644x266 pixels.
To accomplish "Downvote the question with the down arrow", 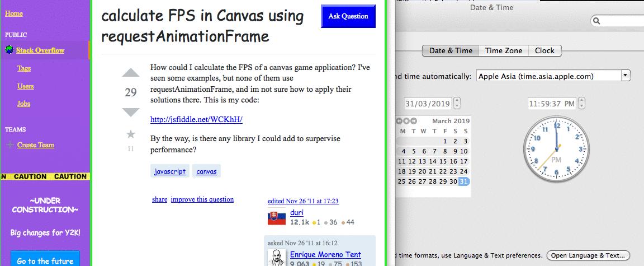I will pyautogui.click(x=130, y=112).
